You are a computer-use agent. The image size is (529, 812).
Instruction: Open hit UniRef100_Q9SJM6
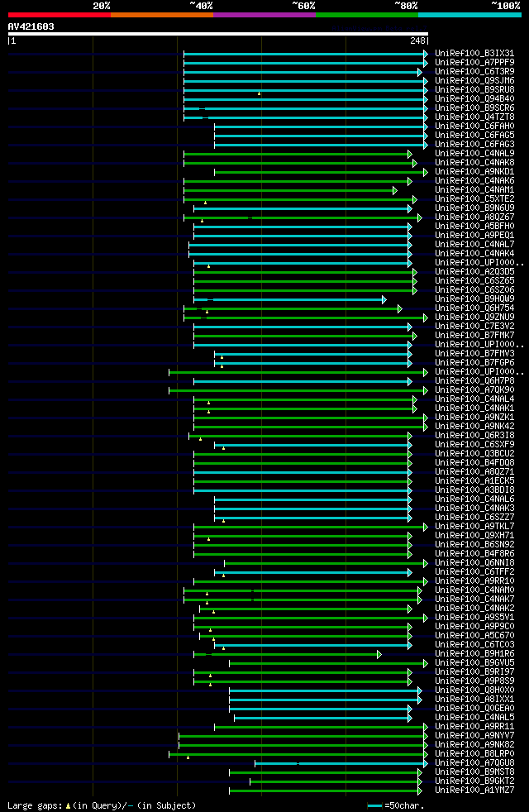point(474,81)
